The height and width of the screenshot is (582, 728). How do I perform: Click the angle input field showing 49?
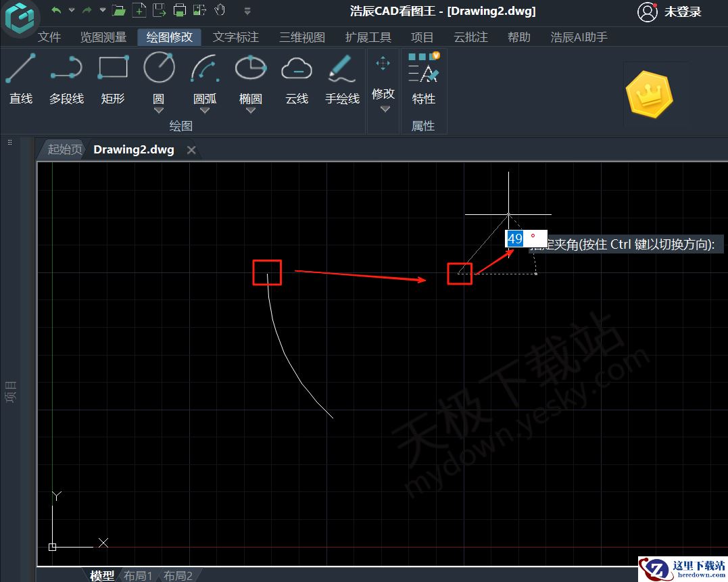click(x=526, y=239)
